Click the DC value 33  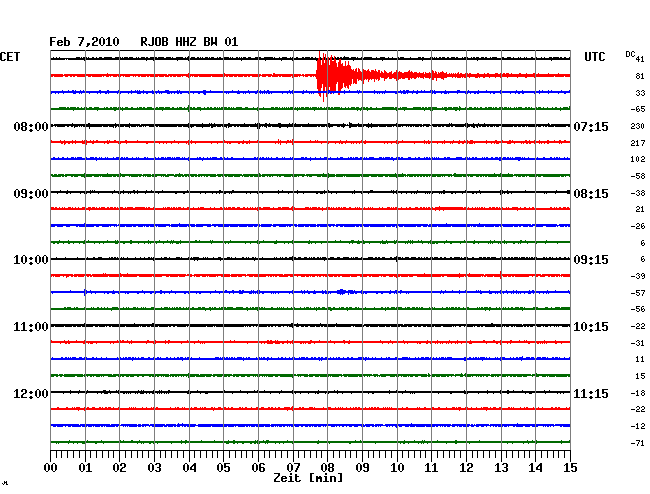click(x=640, y=93)
